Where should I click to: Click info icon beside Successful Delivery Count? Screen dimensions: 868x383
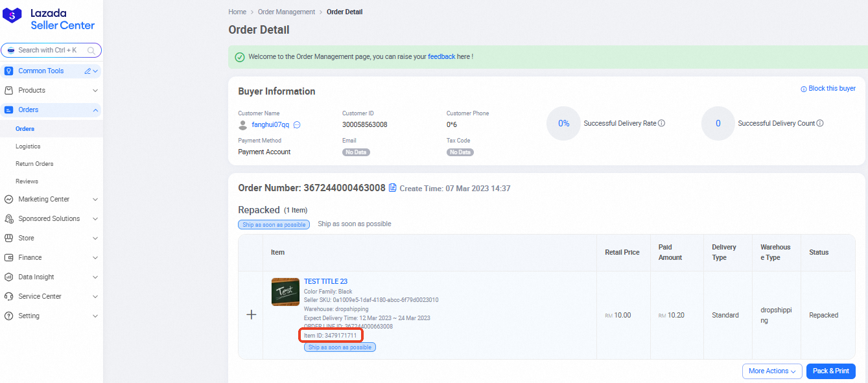pyautogui.click(x=820, y=123)
